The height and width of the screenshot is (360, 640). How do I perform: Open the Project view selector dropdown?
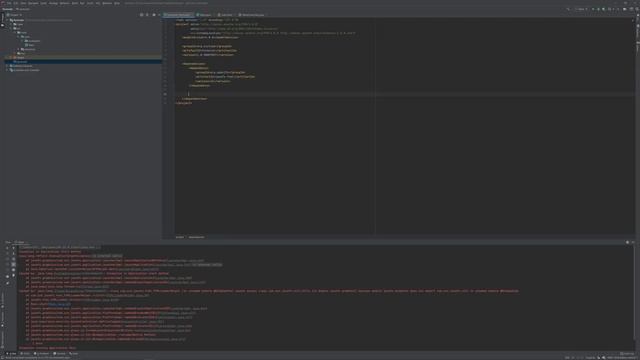(x=14, y=15)
